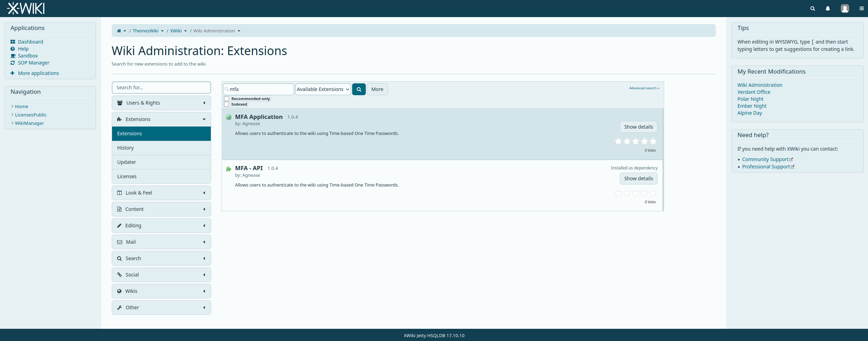Focus the admin Search for... field

(x=161, y=88)
